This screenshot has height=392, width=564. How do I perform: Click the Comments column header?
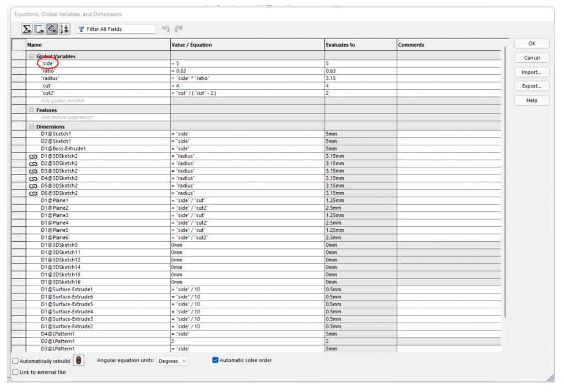click(449, 45)
